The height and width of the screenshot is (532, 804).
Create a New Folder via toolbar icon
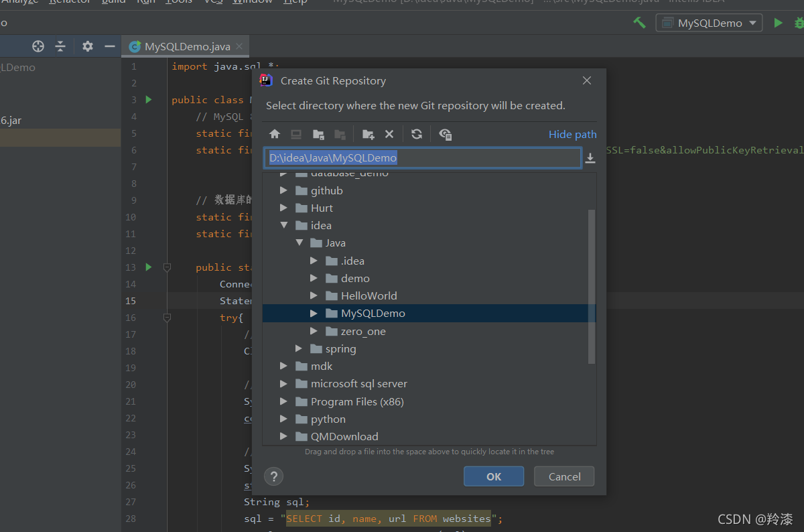click(368, 134)
